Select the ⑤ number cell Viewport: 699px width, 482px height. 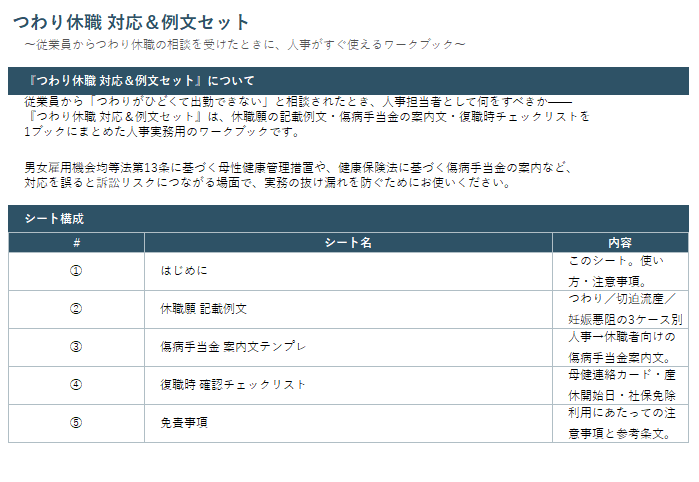pos(76,423)
